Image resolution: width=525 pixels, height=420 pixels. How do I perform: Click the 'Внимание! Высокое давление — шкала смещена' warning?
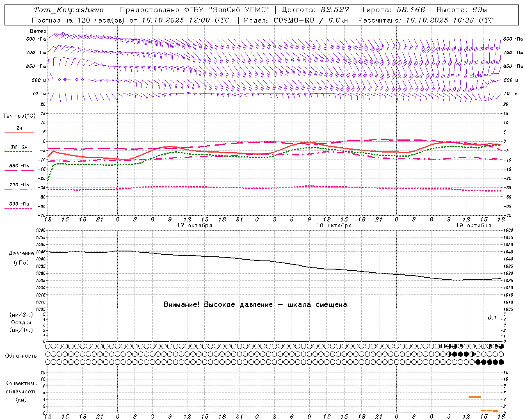point(255,305)
